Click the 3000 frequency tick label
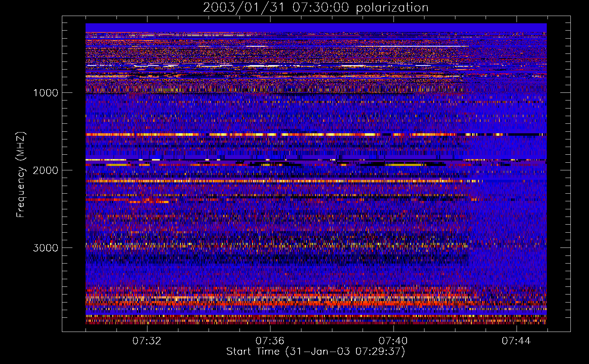 46,248
